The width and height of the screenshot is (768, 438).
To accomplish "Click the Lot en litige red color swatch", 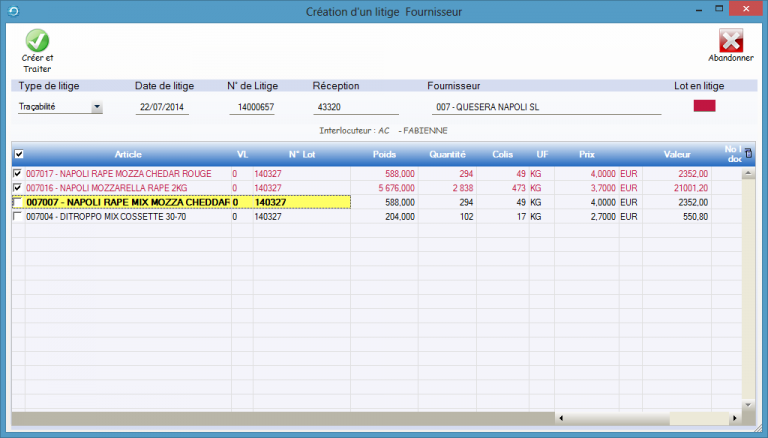I will pos(705,106).
